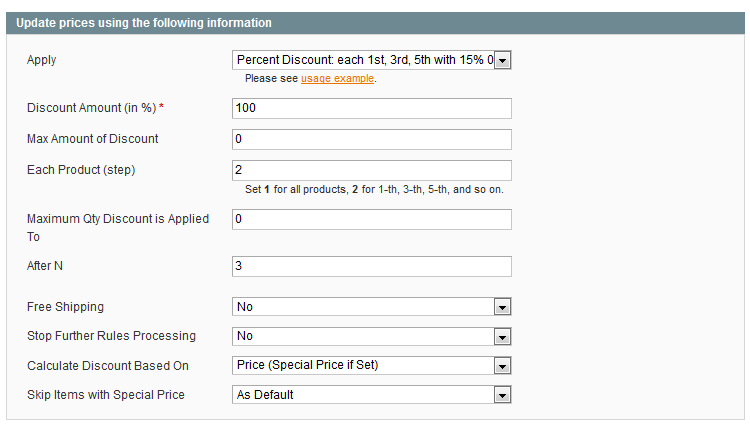Screen dimensions: 750x431
Task: Expand the Free Shipping dropdown
Action: pyautogui.click(x=372, y=307)
